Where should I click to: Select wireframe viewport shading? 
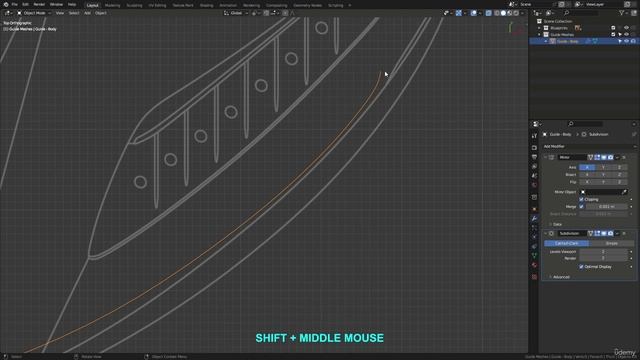tap(497, 13)
